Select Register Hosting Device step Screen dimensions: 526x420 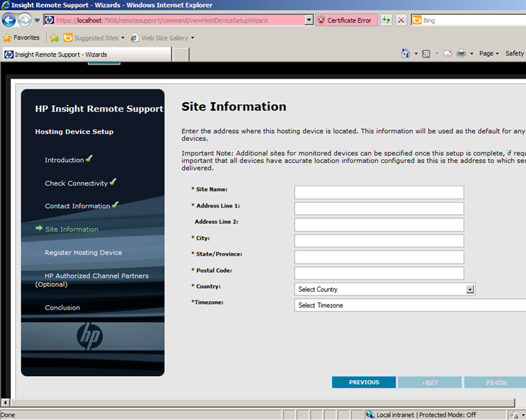pyautogui.click(x=84, y=252)
